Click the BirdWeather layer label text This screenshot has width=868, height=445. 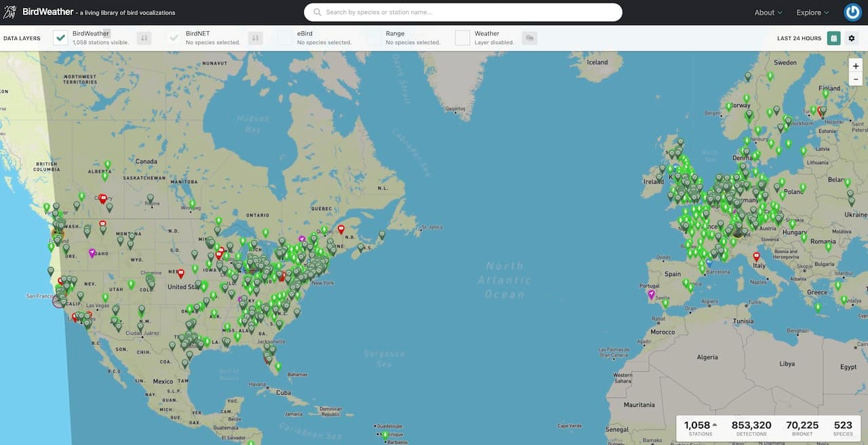coord(92,33)
